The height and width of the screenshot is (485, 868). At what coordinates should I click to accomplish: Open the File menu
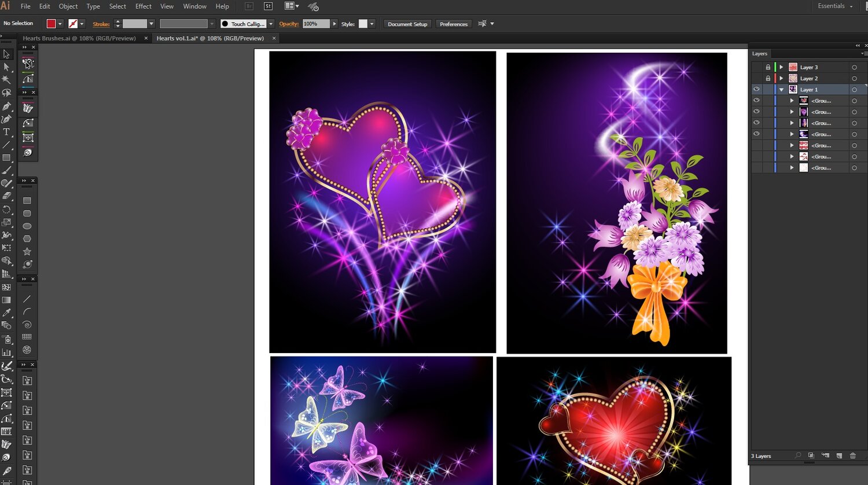(x=25, y=6)
